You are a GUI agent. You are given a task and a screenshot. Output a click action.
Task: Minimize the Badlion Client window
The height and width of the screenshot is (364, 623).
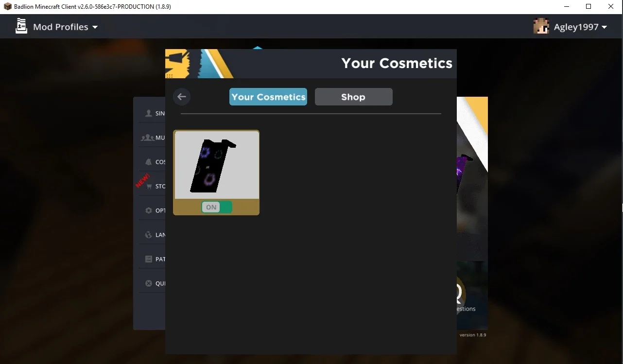pyautogui.click(x=567, y=7)
